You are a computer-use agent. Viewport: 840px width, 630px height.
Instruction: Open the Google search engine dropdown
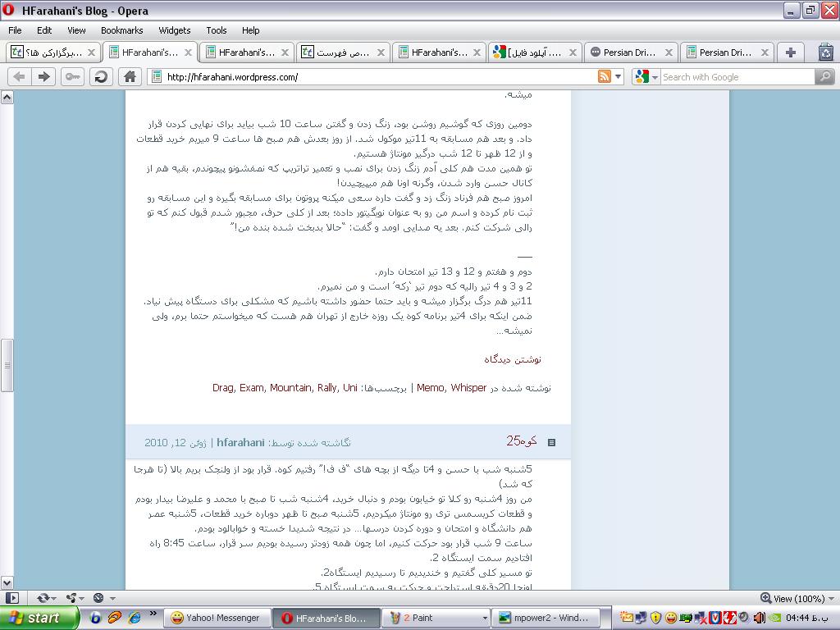click(646, 76)
